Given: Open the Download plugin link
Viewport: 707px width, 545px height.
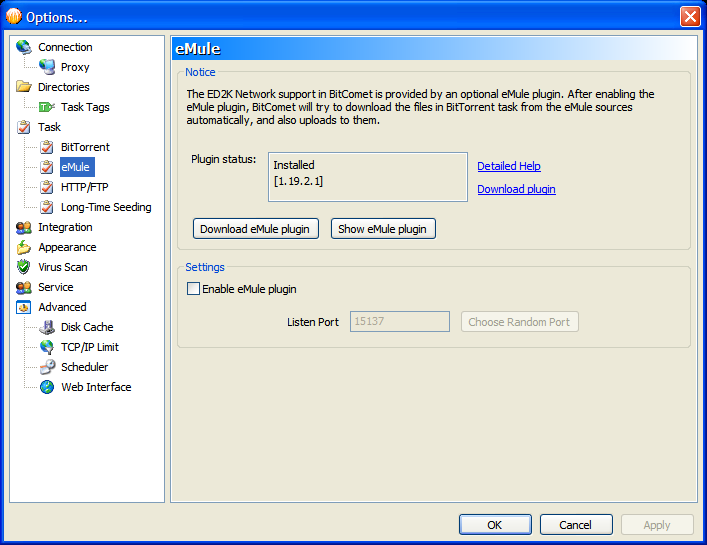Looking at the screenshot, I should tap(516, 189).
